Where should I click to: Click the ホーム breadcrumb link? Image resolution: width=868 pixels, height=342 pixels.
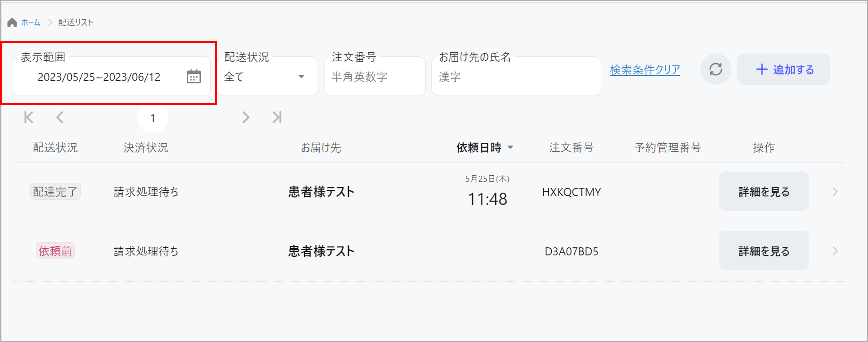coord(31,23)
